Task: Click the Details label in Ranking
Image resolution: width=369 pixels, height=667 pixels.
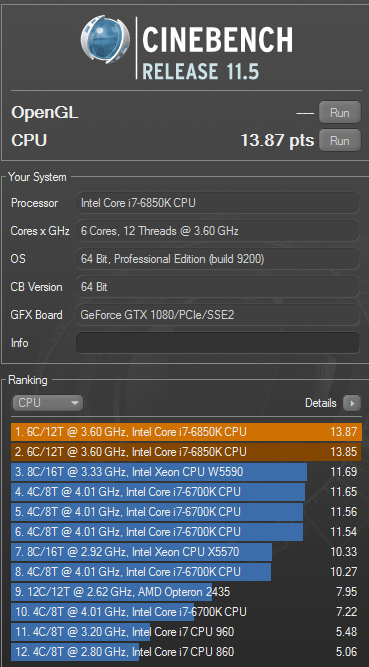Action: (x=320, y=403)
